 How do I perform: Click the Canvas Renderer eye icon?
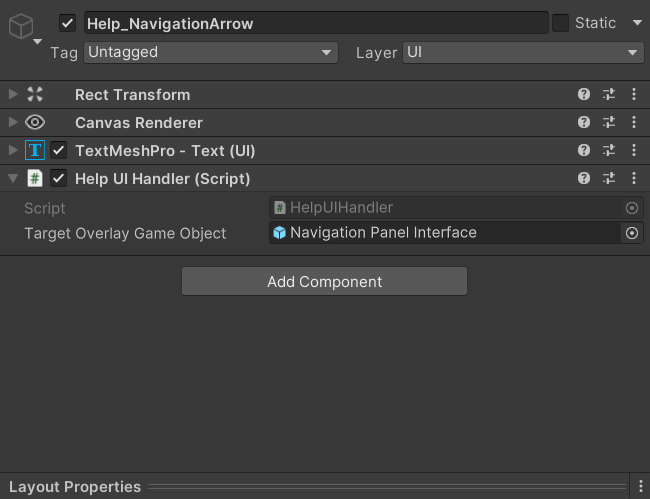35,122
